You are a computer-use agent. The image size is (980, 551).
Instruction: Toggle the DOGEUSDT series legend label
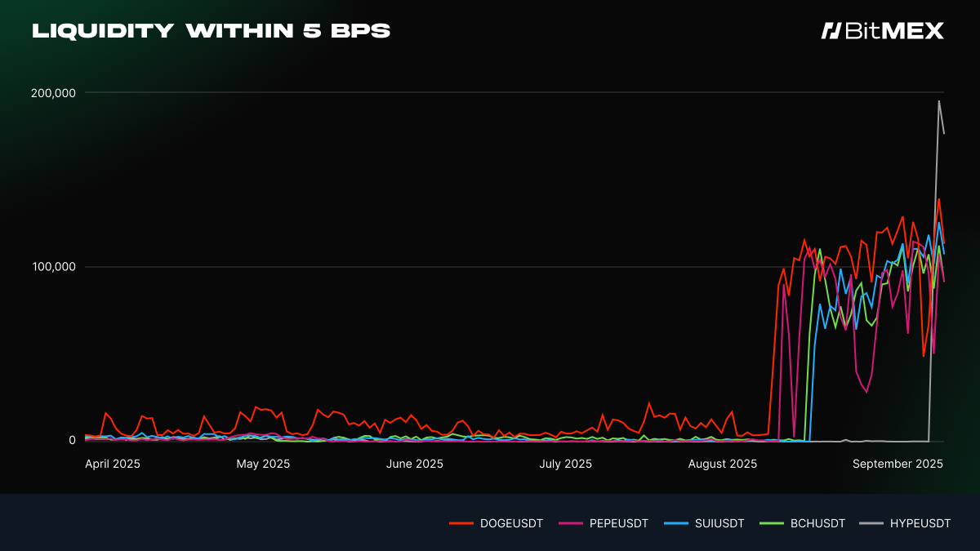click(511, 523)
